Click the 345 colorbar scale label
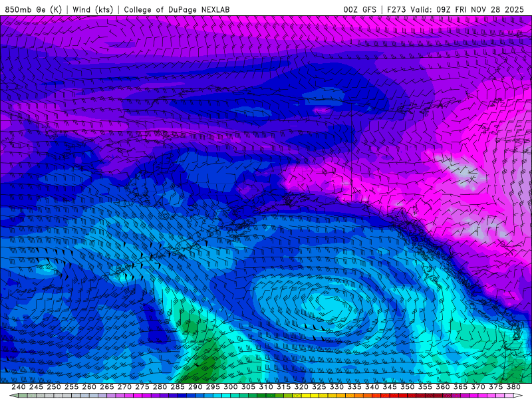 point(390,387)
